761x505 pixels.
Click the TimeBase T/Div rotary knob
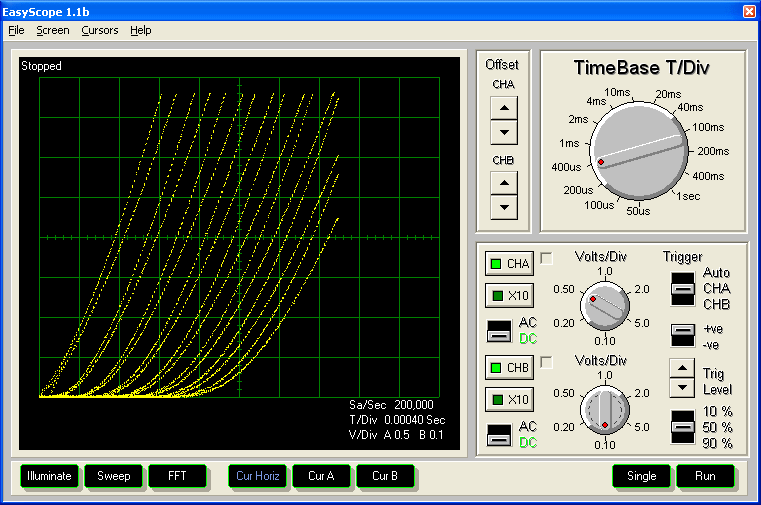pos(640,152)
